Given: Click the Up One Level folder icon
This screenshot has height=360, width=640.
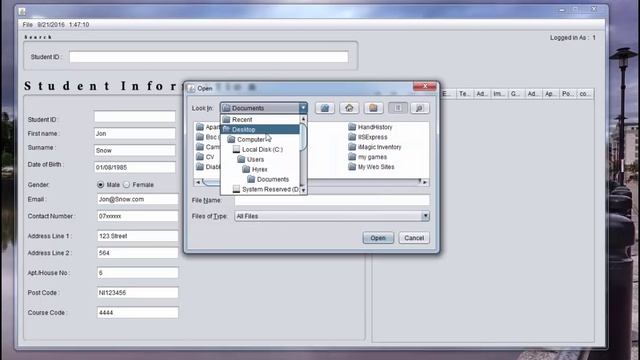Looking at the screenshot, I should 325,108.
